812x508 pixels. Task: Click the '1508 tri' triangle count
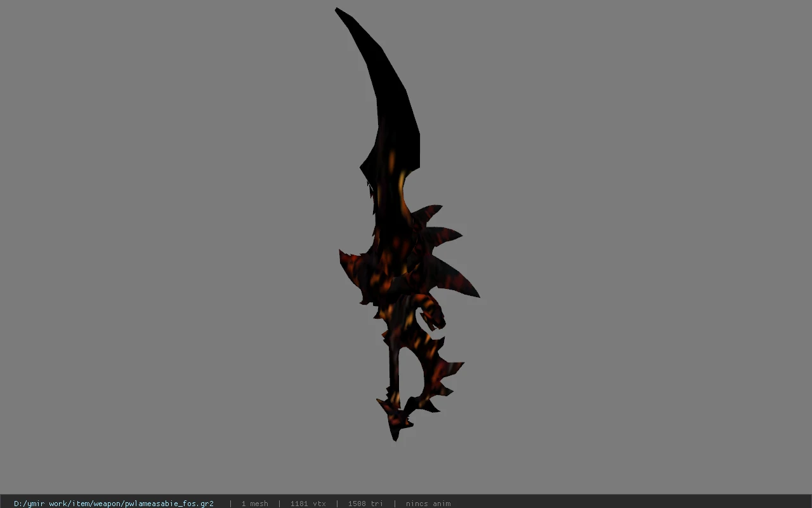pyautogui.click(x=365, y=504)
